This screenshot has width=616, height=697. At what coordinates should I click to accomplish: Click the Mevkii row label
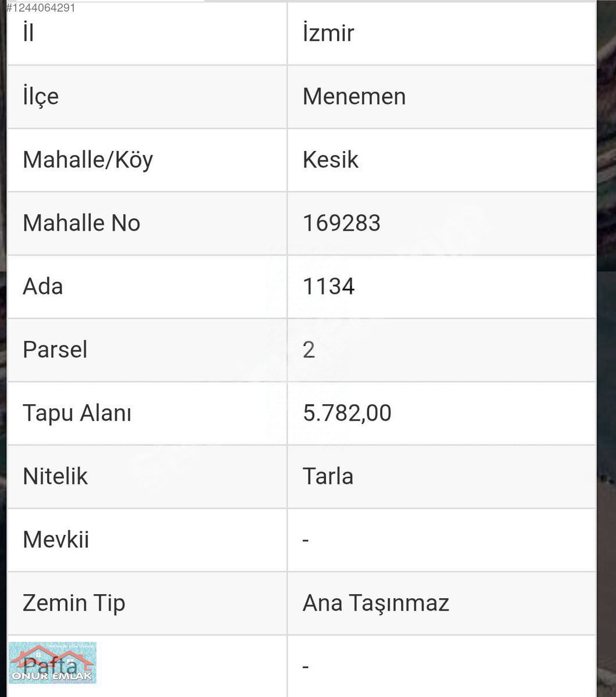(56, 540)
